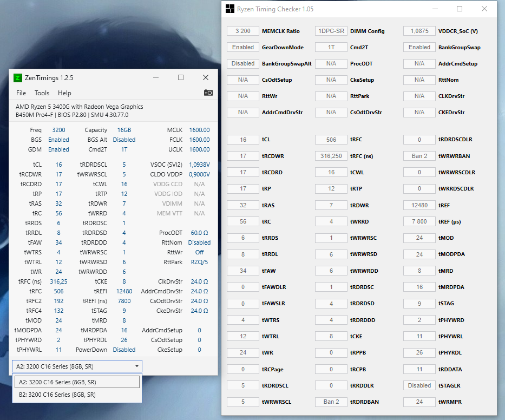
Task: Click the tFAW field showing 34 in Timing Checker
Action: (x=243, y=271)
